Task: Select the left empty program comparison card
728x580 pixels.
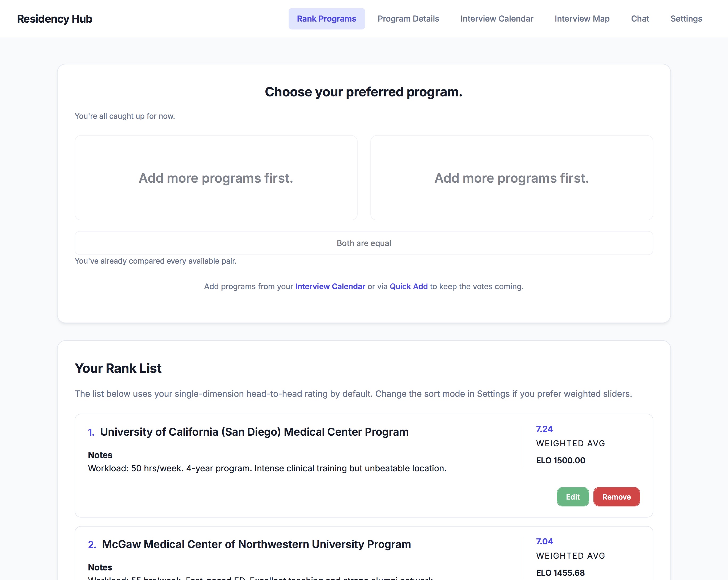Action: 216,178
